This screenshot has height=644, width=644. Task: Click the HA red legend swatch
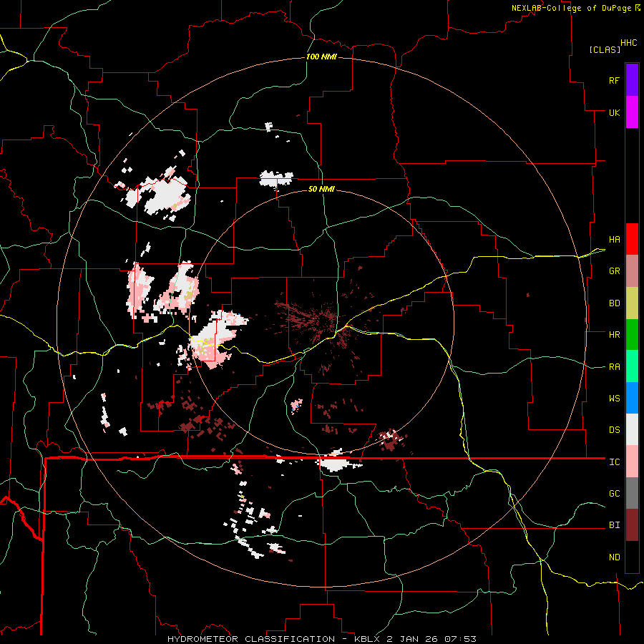pos(632,239)
